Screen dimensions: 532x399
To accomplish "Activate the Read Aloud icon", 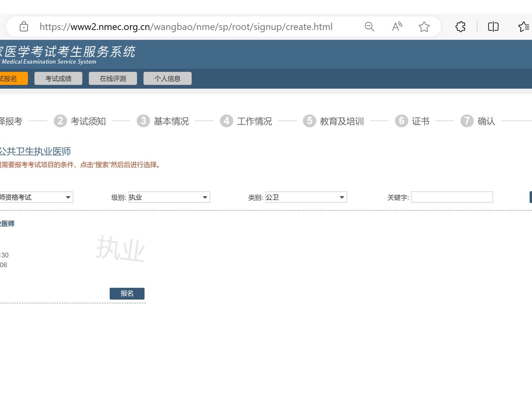I will click(x=397, y=27).
